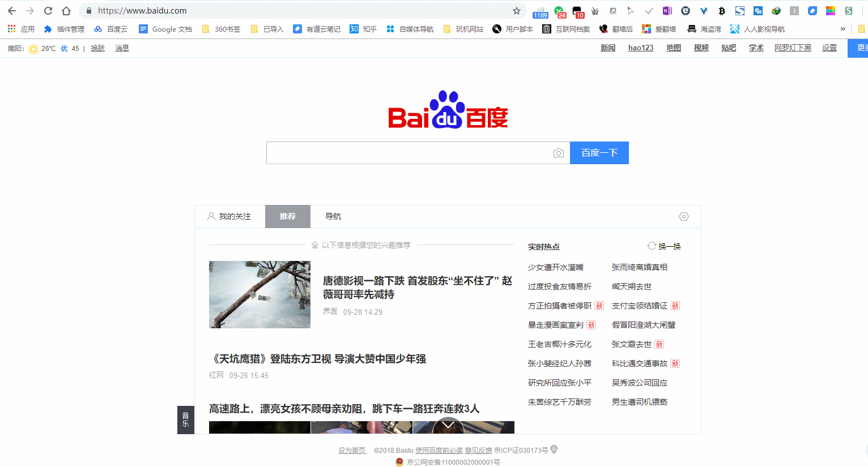868x467 pixels.
Task: Open hot topic 支付宝领结婚证
Action: [x=640, y=306]
